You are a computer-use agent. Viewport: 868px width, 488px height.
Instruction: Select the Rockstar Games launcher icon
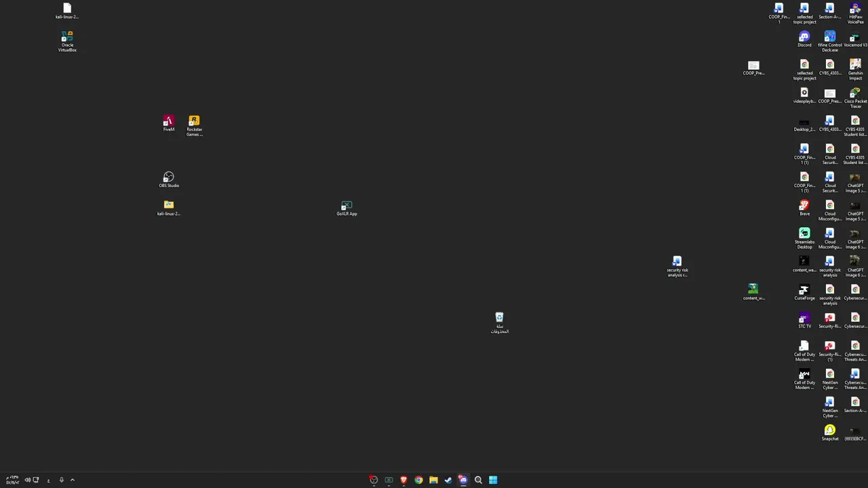click(x=195, y=126)
